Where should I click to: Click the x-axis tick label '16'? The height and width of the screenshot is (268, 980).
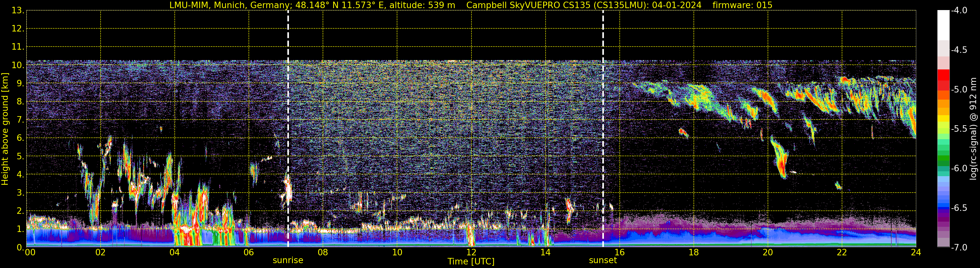(x=620, y=252)
